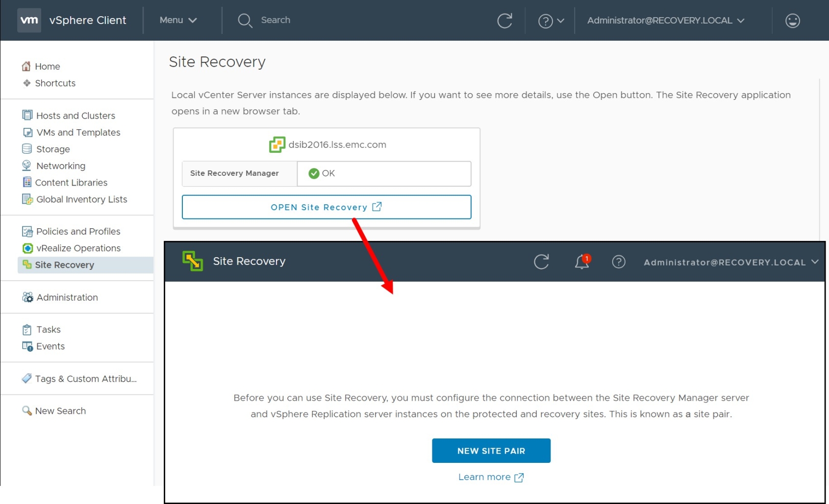829x504 pixels.
Task: Open the notifications bell with badge
Action: click(582, 262)
